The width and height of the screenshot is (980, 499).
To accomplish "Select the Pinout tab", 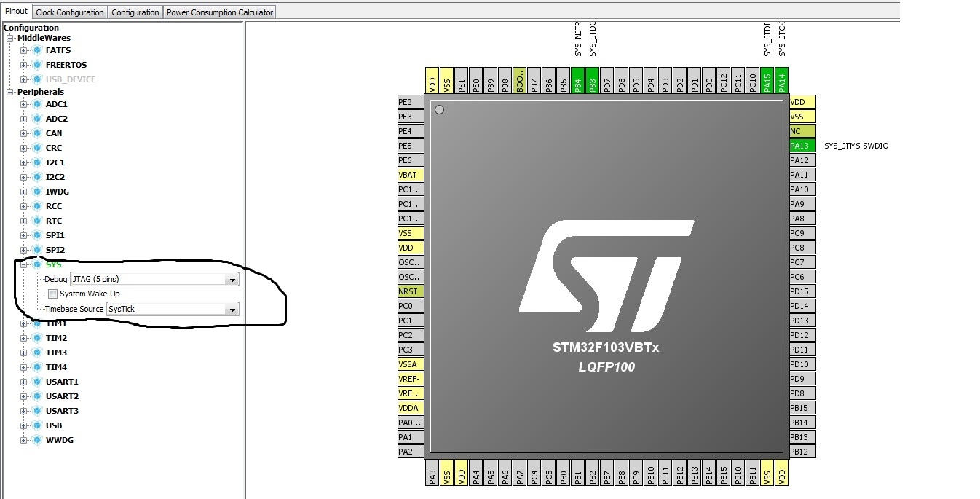I will 16,11.
